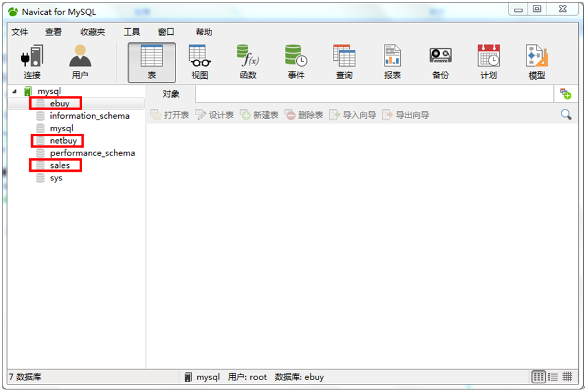Screen dimensions: 585x392
Task: Click the Navicat logo in title bar
Action: (13, 12)
